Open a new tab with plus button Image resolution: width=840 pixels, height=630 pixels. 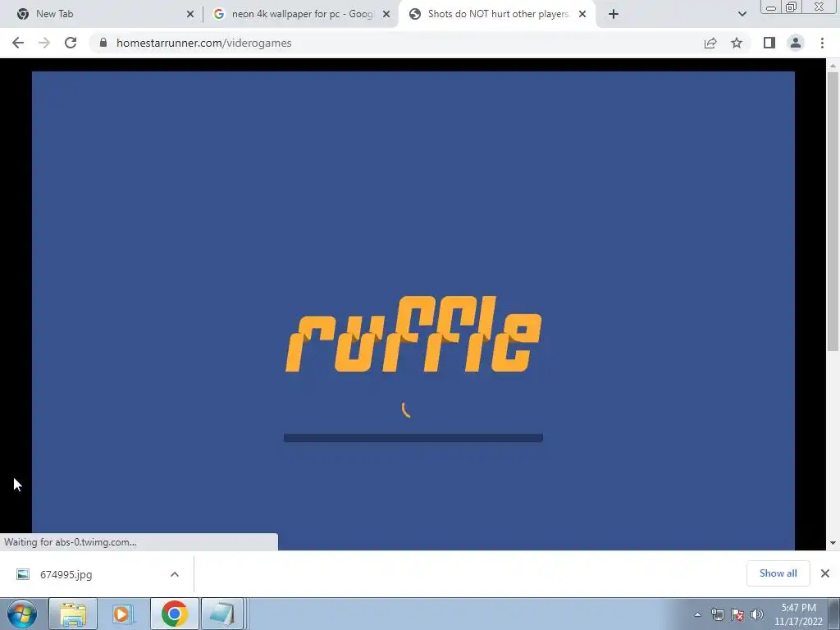614,14
